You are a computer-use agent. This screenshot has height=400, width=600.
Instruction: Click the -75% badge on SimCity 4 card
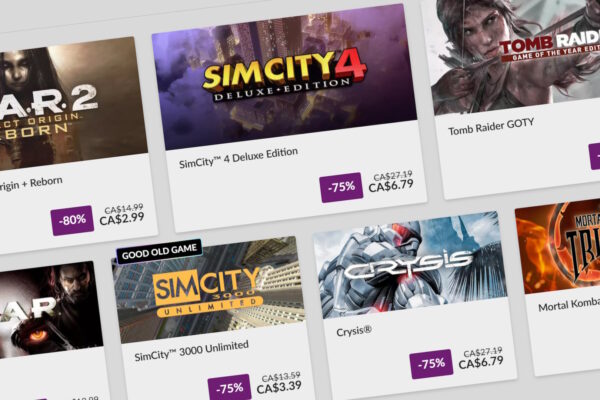pyautogui.click(x=341, y=187)
